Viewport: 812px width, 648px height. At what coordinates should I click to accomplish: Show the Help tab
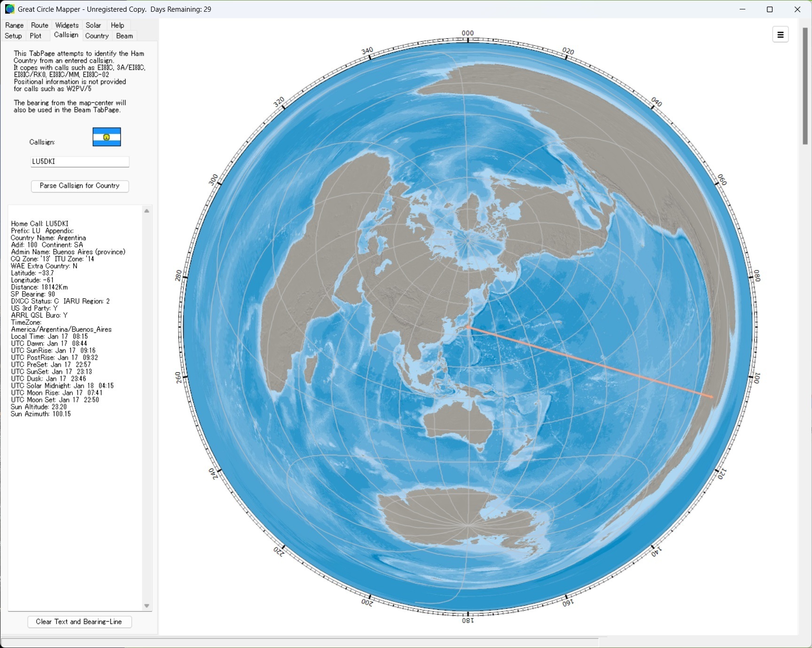[x=117, y=25]
